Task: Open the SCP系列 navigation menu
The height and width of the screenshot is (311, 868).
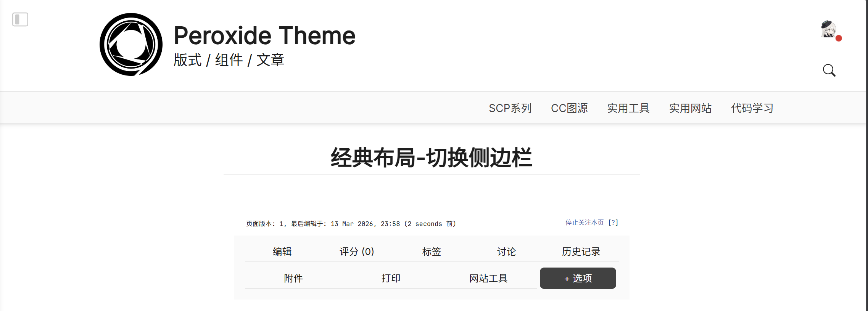Action: pyautogui.click(x=510, y=108)
